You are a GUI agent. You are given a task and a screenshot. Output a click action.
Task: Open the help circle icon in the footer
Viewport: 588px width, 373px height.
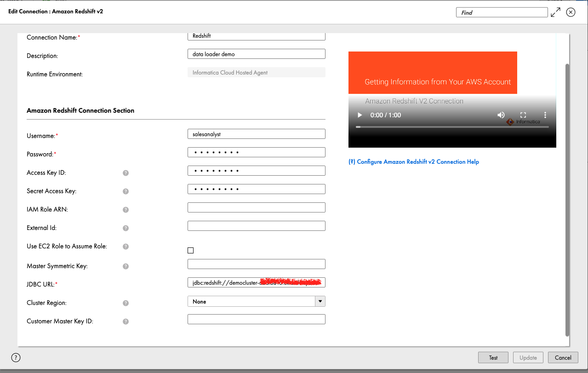(16, 357)
